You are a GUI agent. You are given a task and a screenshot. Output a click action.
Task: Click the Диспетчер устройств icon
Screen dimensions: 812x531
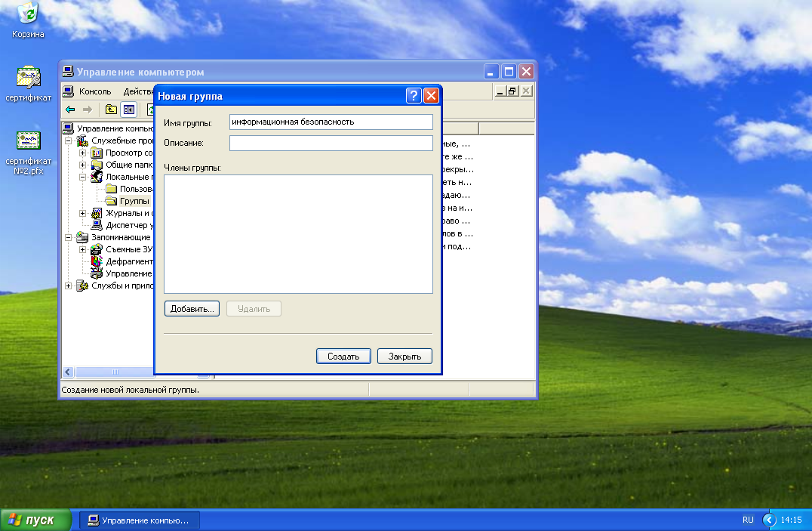point(97,225)
